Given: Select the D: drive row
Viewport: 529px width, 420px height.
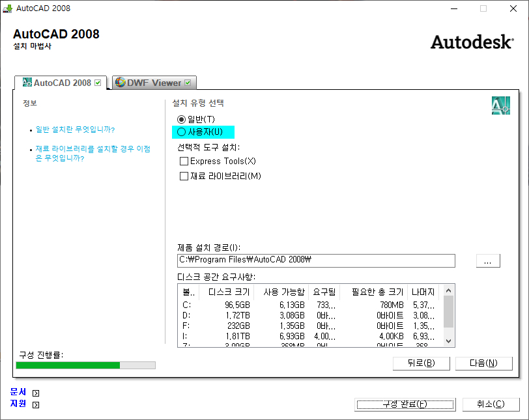Looking at the screenshot, I should coord(310,316).
